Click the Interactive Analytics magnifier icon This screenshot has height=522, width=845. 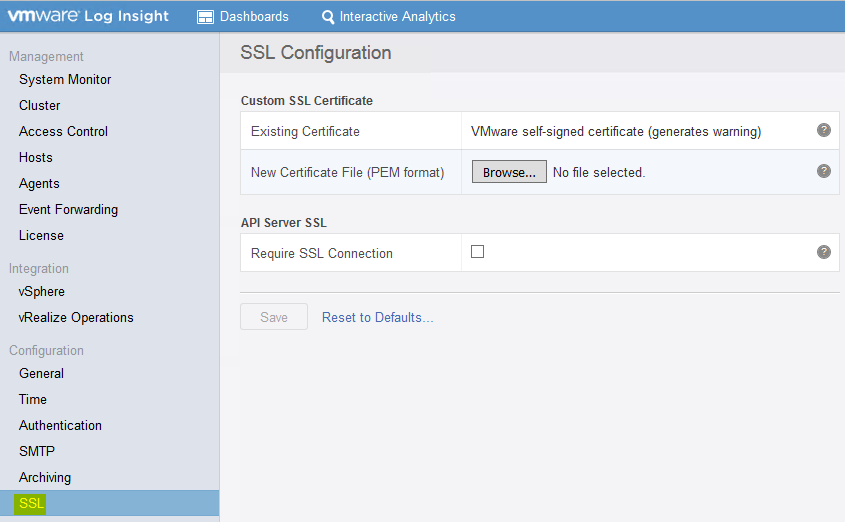point(328,17)
